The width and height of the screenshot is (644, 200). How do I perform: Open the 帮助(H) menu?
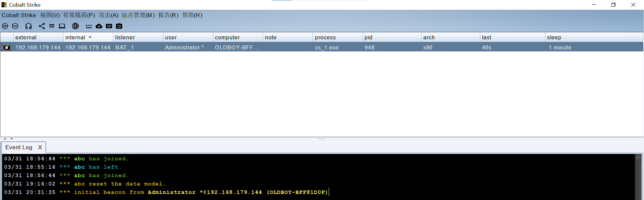click(x=192, y=15)
